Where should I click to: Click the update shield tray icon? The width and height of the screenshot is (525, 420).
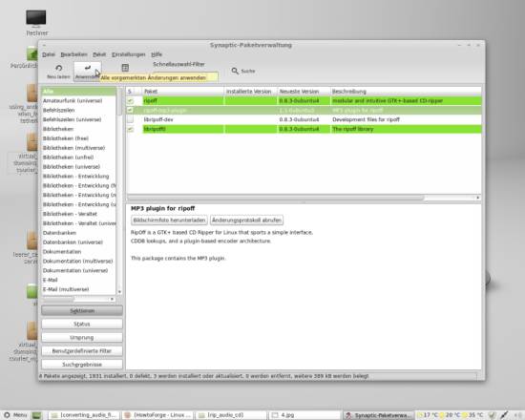tap(492, 415)
